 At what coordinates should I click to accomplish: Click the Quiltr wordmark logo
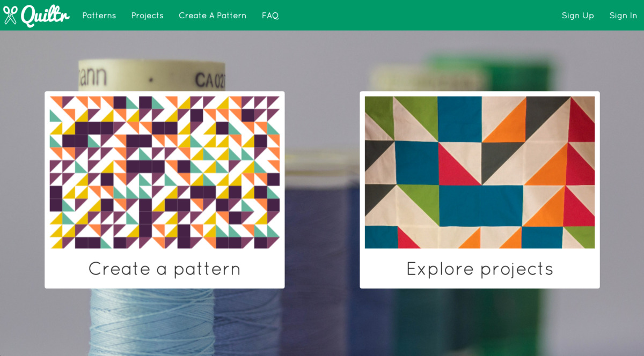(x=45, y=15)
